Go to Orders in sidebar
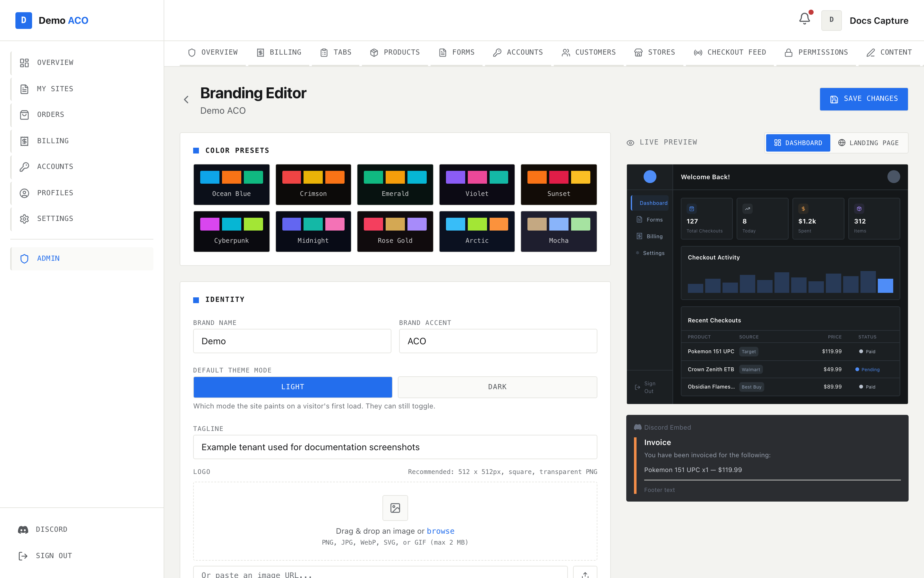924x578 pixels. pyautogui.click(x=82, y=115)
